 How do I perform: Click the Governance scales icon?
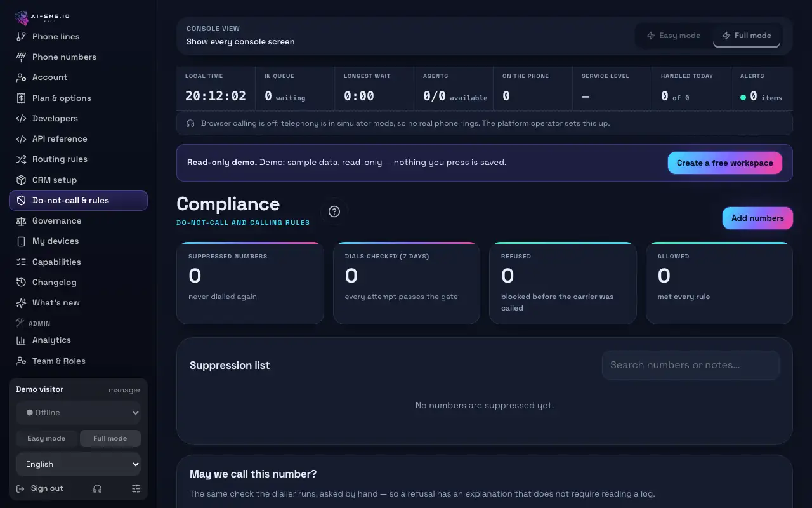click(x=21, y=220)
